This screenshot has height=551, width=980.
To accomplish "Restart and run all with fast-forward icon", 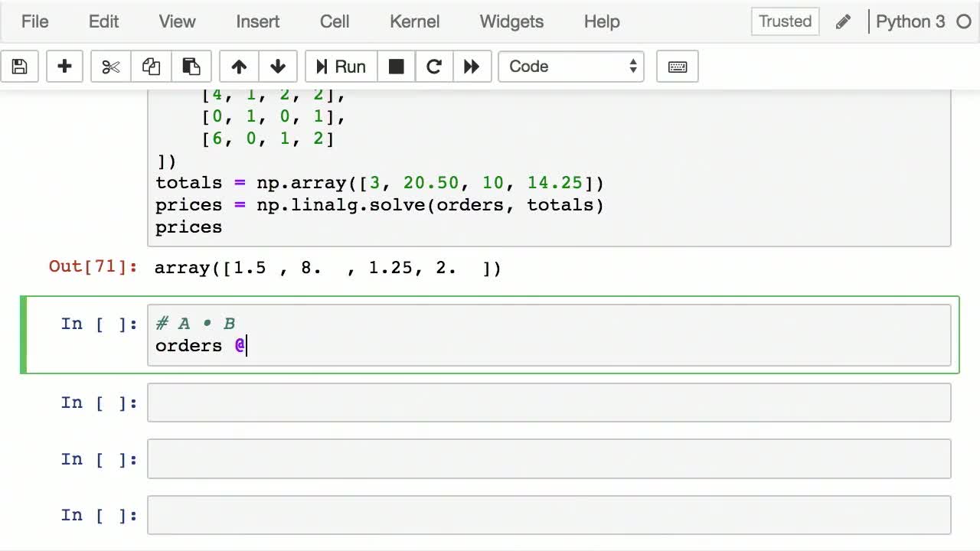I will coord(472,67).
